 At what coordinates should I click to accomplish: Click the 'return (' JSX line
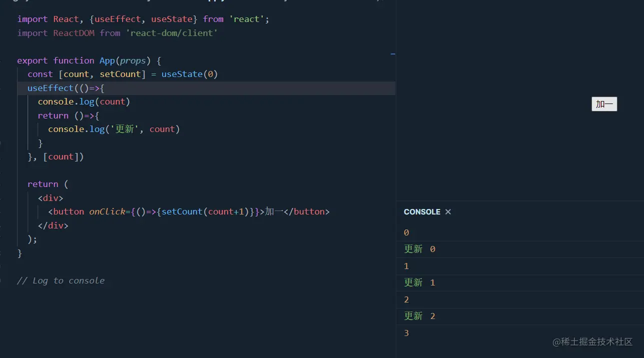(x=48, y=184)
